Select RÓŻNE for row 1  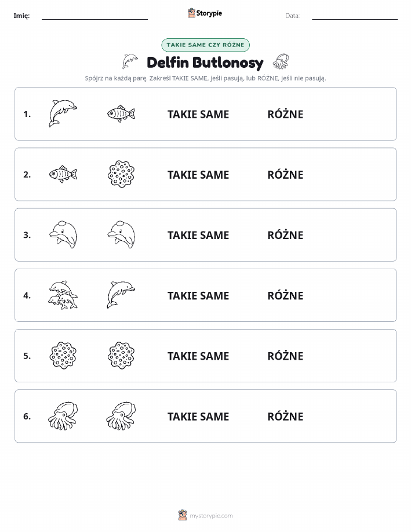click(x=285, y=114)
